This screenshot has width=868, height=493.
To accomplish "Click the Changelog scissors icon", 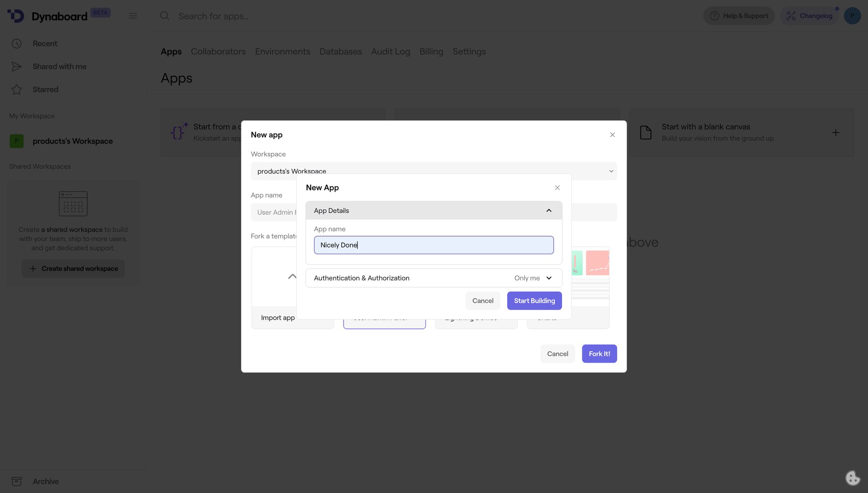I will pos(791,15).
